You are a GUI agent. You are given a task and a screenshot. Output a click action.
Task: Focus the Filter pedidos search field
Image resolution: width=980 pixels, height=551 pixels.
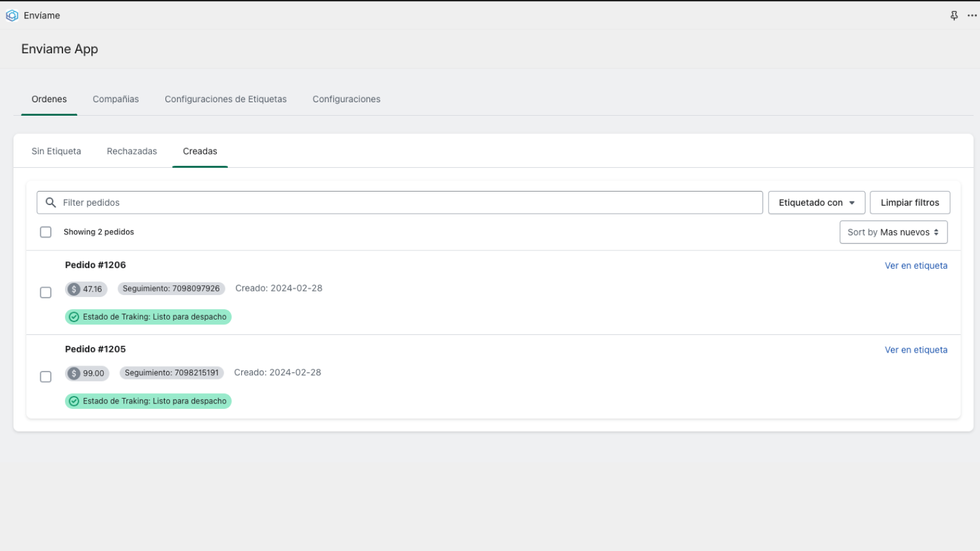point(399,203)
